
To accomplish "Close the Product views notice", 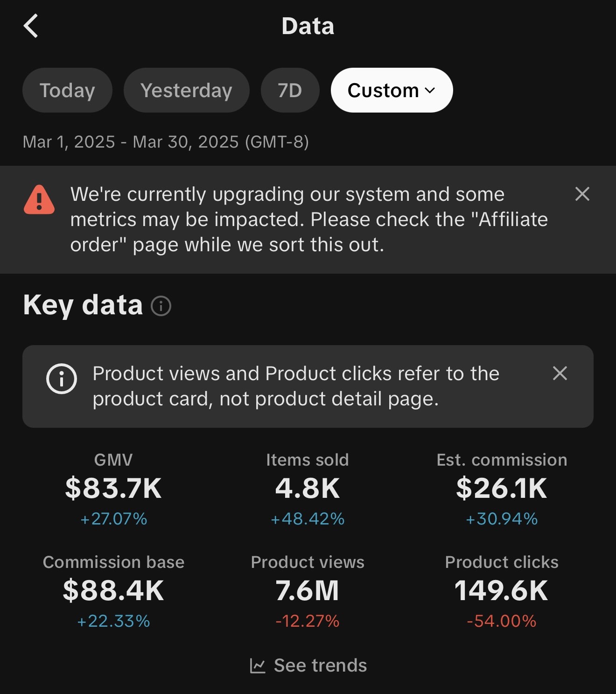I will pyautogui.click(x=560, y=373).
